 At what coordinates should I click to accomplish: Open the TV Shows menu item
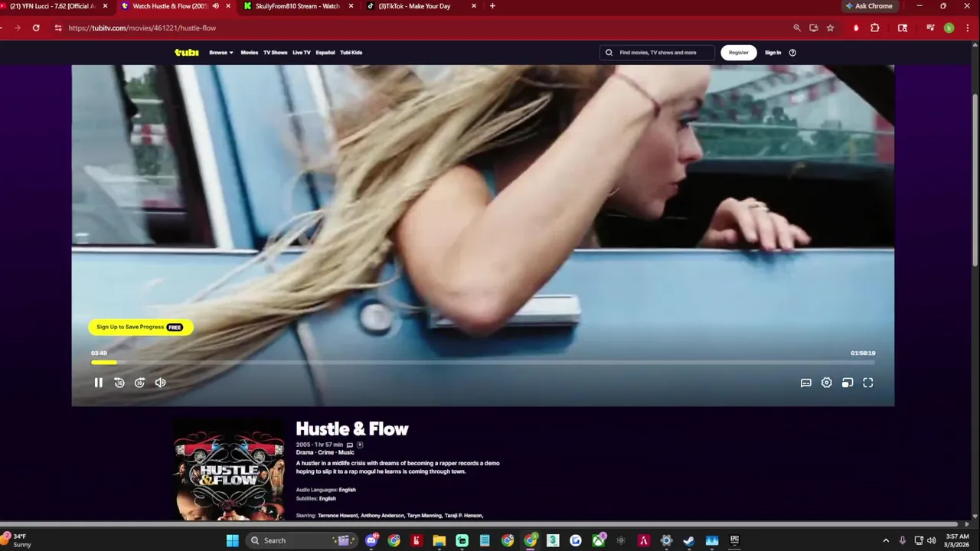[x=275, y=53]
